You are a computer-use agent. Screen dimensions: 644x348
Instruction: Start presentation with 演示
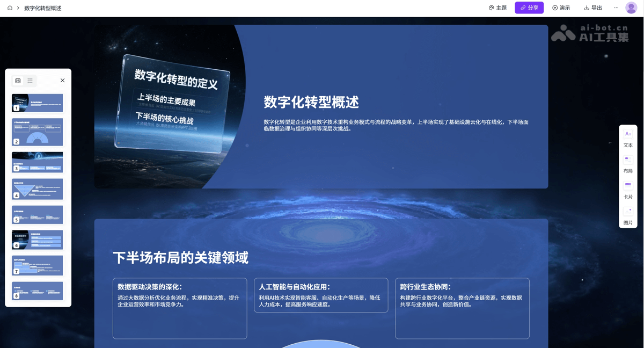pyautogui.click(x=561, y=8)
